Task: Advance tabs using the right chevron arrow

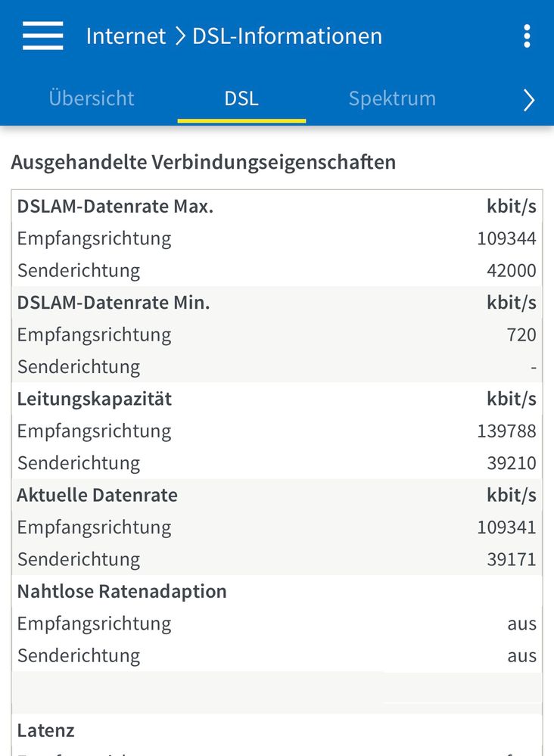Action: coord(528,99)
